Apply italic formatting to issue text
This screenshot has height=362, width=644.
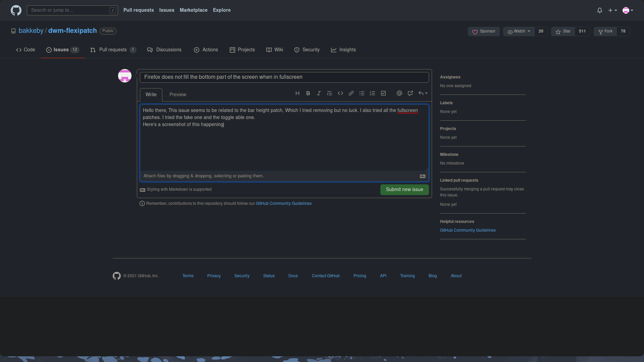pos(319,93)
